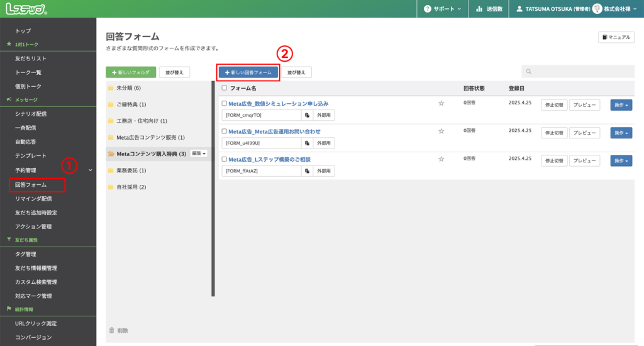The width and height of the screenshot is (644, 346).
Task: Go to シナリオ配信 in sidebar
Action: tap(31, 114)
